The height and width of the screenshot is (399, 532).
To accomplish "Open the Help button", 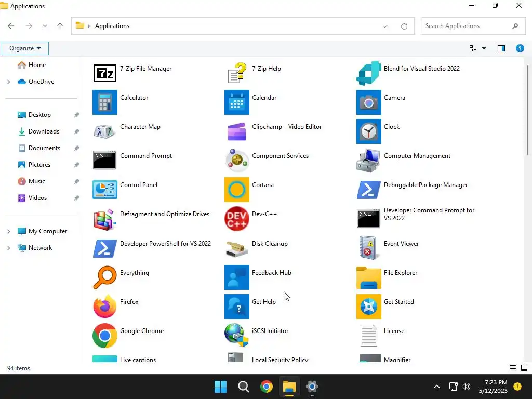I will point(520,48).
